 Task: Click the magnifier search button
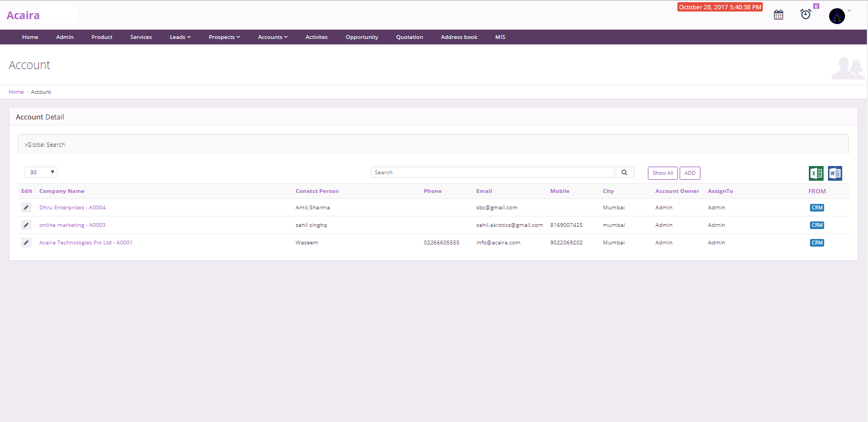click(624, 173)
